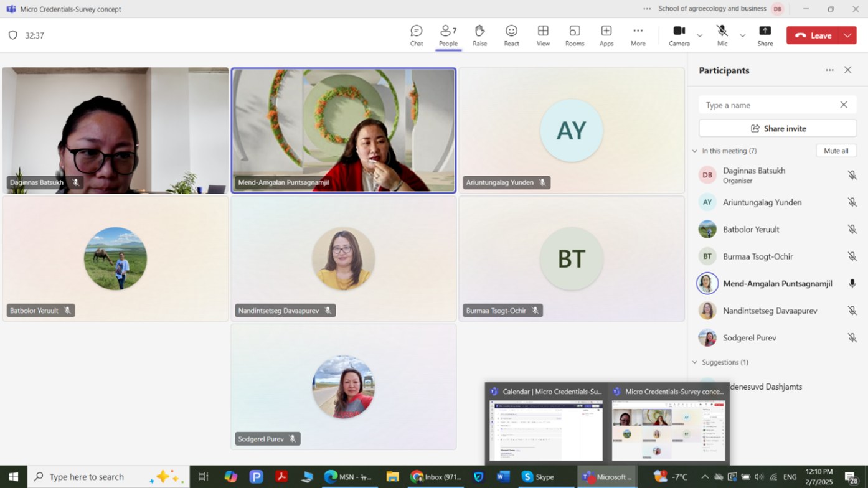The height and width of the screenshot is (488, 868).
Task: Collapse the Suggestions (1) section
Action: pos(695,362)
